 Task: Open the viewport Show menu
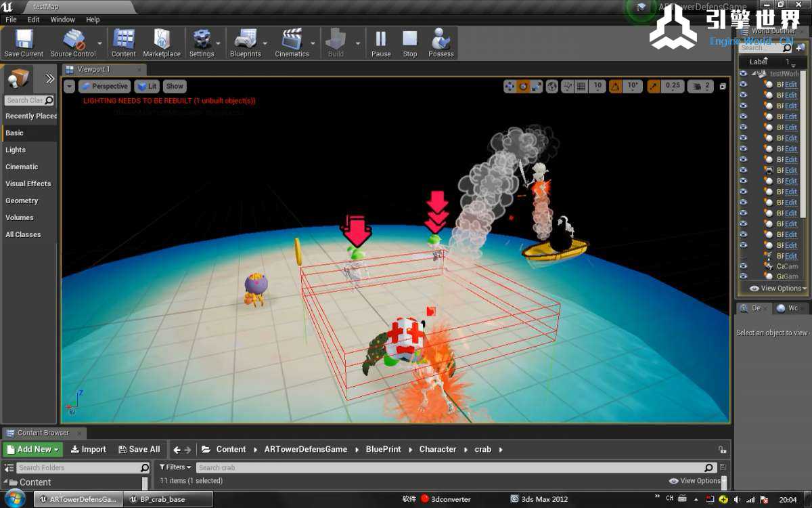point(175,86)
